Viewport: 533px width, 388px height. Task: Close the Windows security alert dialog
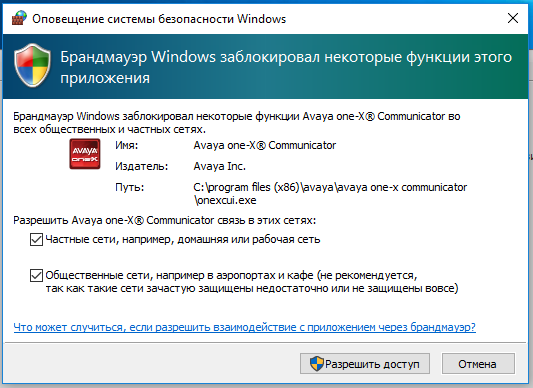click(x=513, y=18)
